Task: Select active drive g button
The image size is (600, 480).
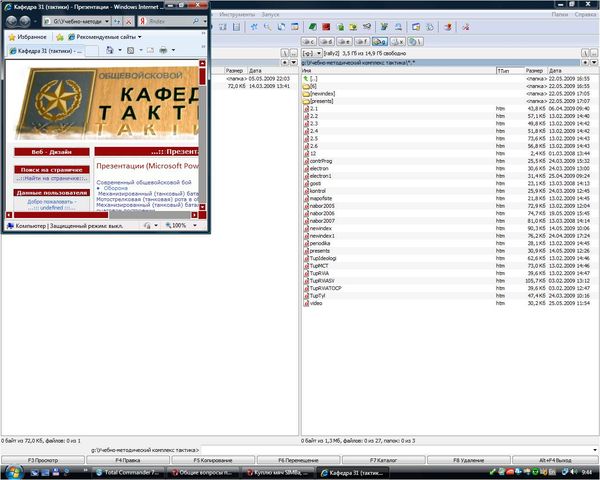Action: click(379, 41)
